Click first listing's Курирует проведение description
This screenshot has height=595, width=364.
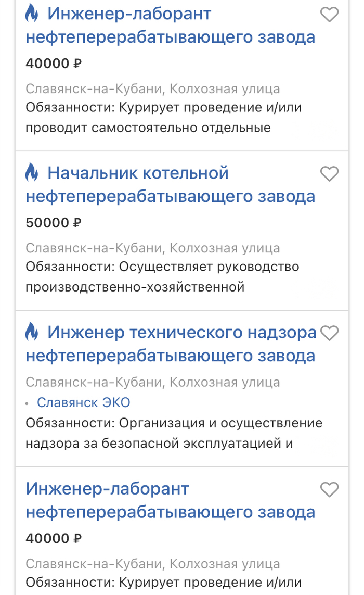click(163, 117)
